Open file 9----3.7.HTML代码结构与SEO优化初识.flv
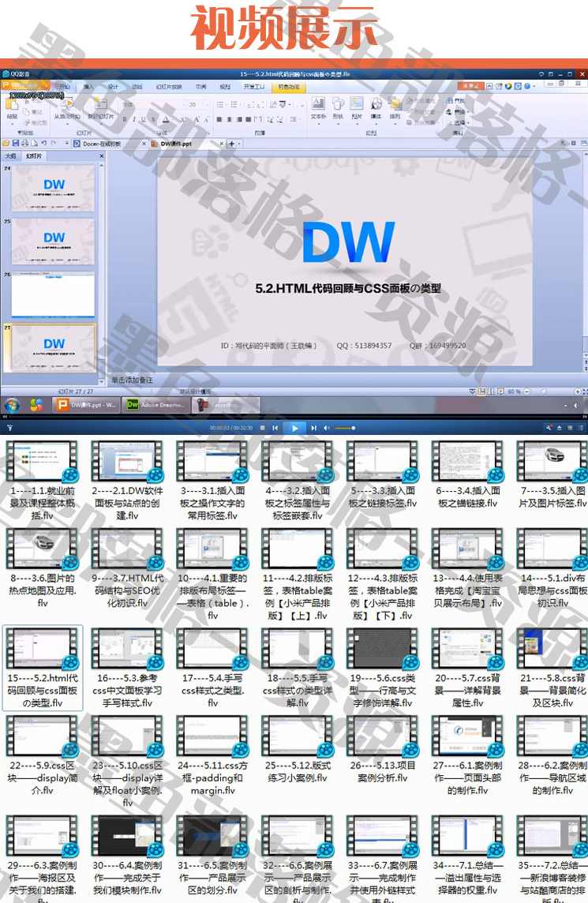Viewport: 588px width, 903px height. point(127,568)
